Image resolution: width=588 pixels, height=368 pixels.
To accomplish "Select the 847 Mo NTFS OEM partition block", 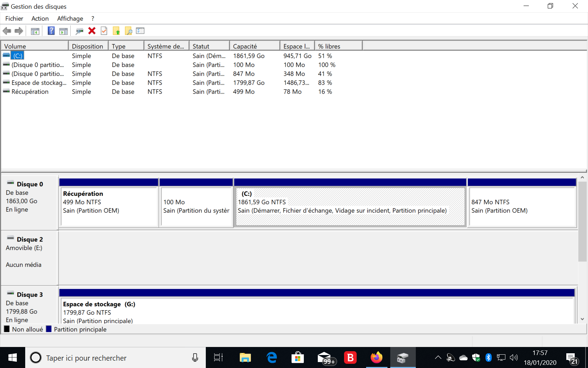I will [x=522, y=203].
